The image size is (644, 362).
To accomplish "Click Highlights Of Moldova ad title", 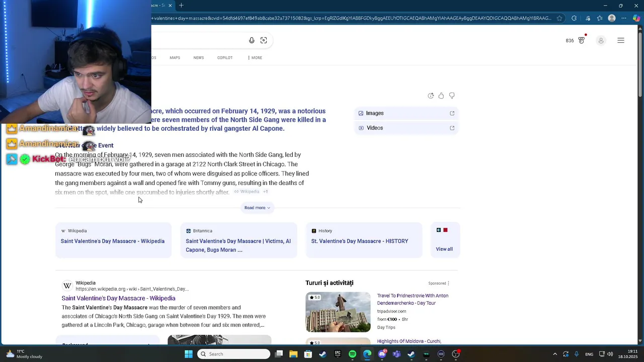I will pyautogui.click(x=409, y=341).
